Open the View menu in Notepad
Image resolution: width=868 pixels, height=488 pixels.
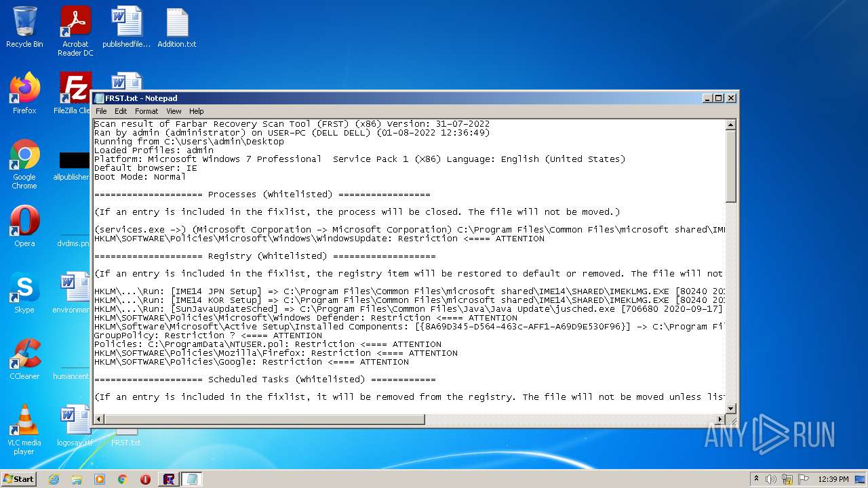pyautogui.click(x=174, y=111)
